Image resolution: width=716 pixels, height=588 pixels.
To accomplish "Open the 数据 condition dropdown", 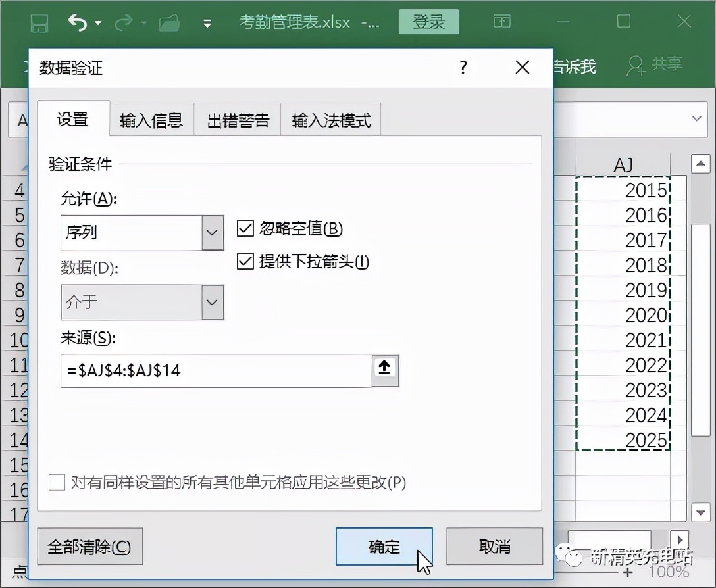I will click(211, 303).
